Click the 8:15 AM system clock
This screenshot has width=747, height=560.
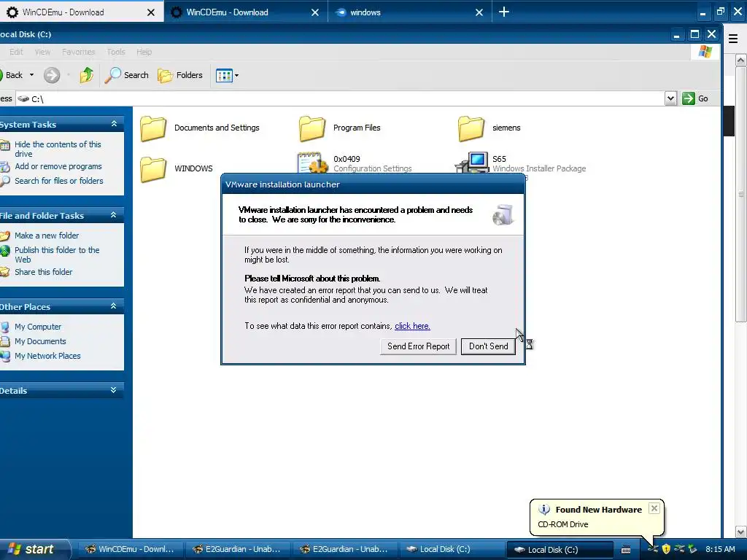[x=720, y=549]
